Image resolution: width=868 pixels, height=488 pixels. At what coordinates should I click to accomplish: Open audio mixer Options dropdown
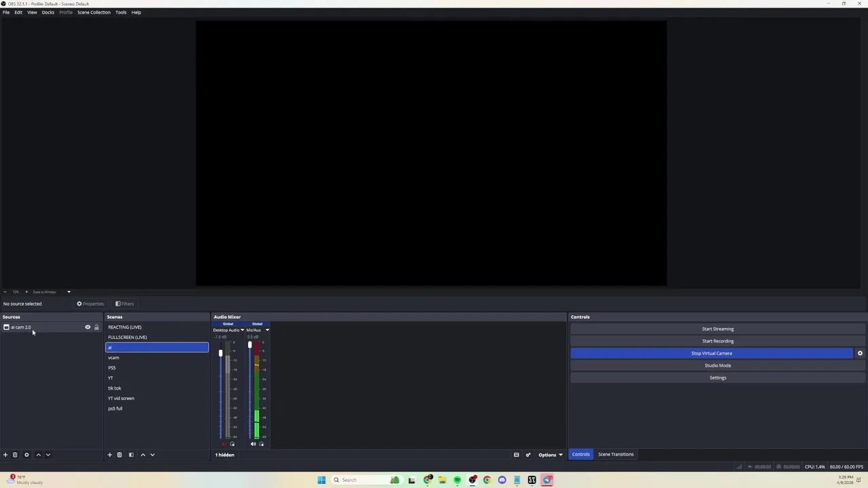[x=551, y=455]
